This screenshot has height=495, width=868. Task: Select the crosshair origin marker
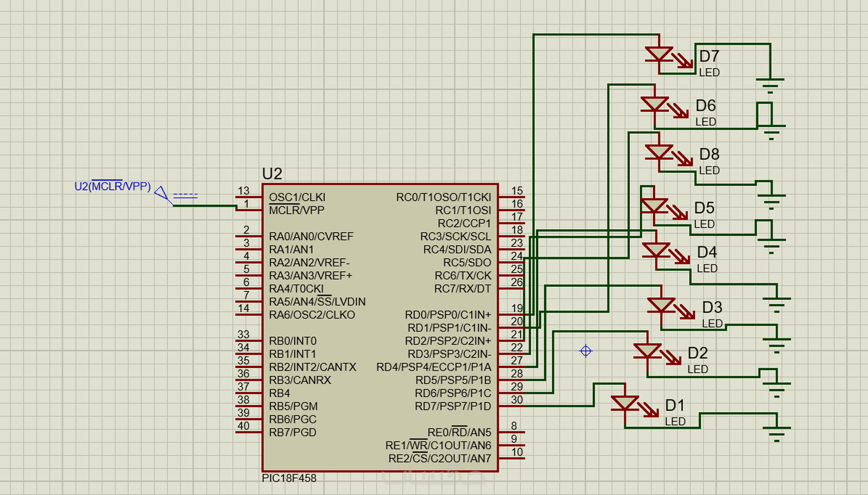pos(585,351)
